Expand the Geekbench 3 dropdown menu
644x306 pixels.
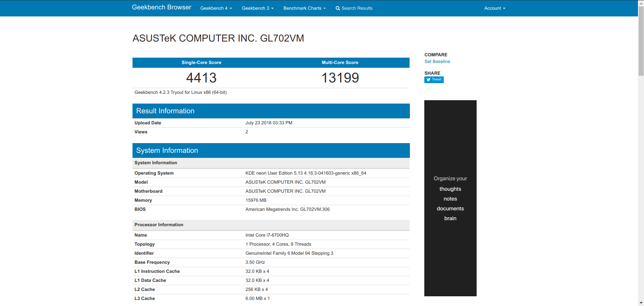pos(258,8)
